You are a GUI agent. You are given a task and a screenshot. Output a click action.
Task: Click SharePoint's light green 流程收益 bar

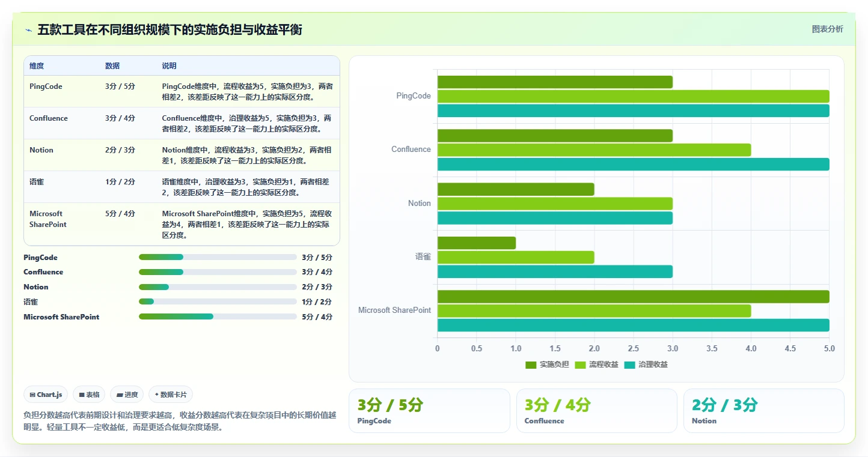(x=594, y=310)
